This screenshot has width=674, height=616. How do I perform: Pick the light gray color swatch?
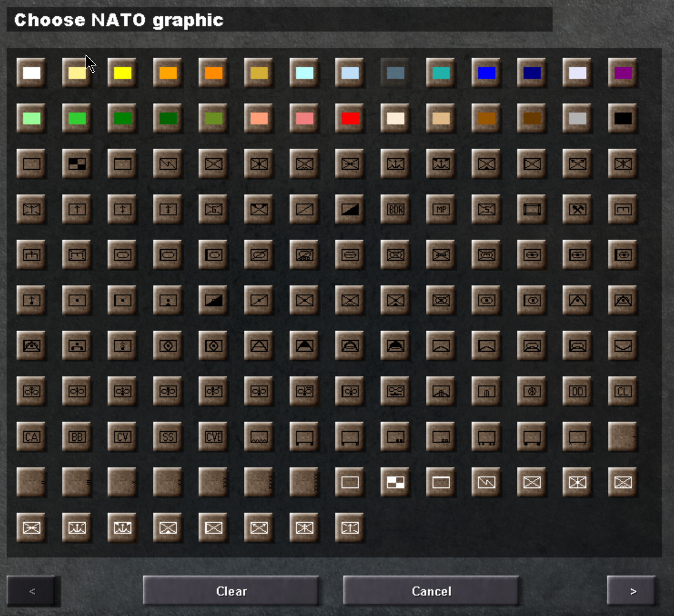[x=578, y=118]
